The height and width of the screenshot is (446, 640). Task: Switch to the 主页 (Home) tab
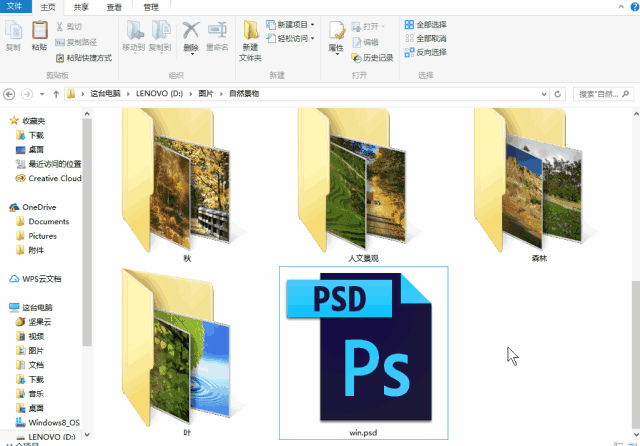click(48, 7)
